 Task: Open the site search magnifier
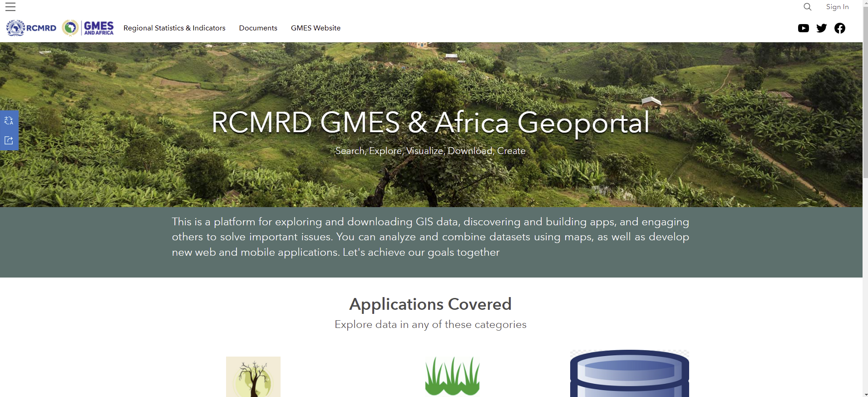(808, 7)
